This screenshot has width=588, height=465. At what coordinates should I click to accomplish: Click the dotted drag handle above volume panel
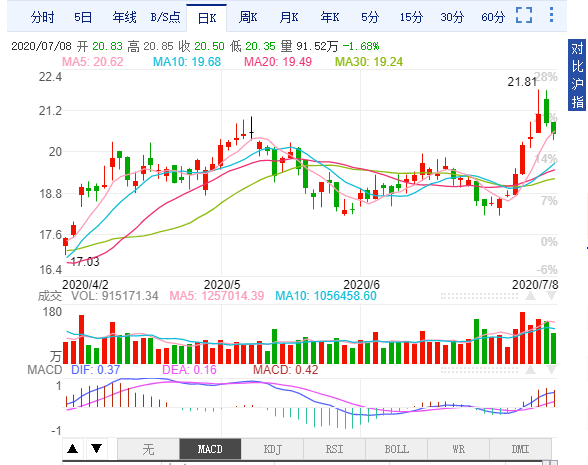[479, 296]
